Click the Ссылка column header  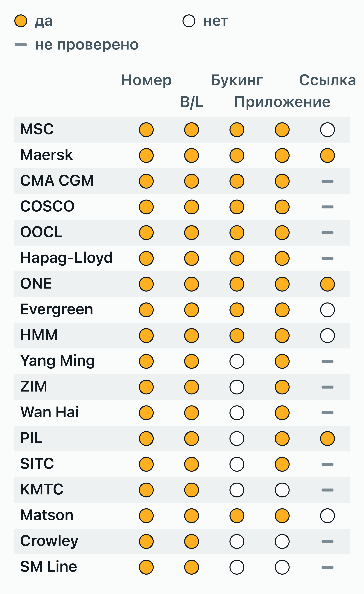point(327,80)
